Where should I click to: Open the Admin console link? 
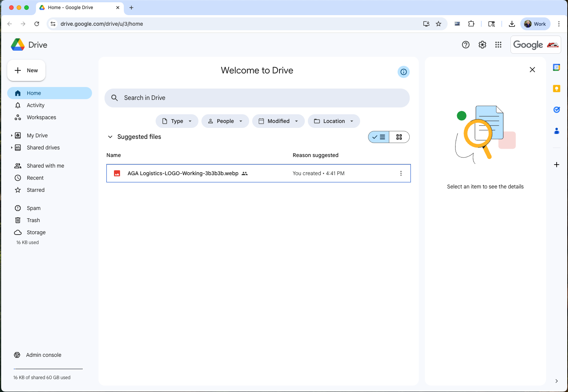click(44, 355)
